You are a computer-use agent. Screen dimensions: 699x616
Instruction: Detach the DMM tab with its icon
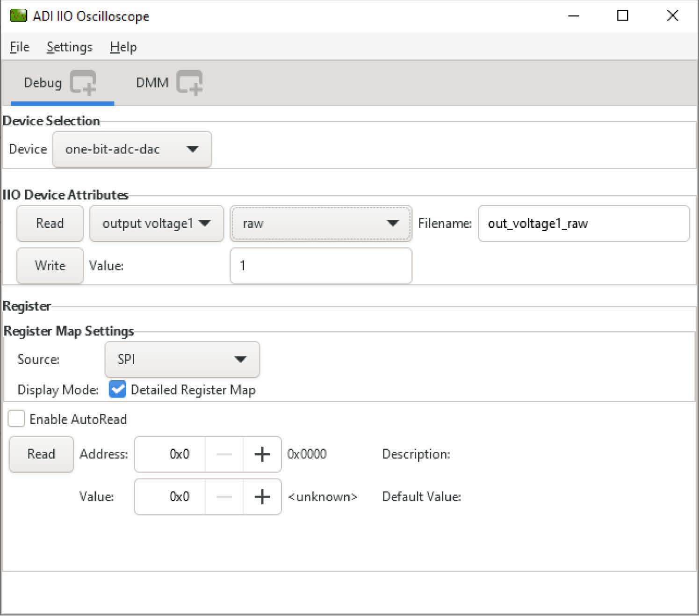tap(189, 83)
